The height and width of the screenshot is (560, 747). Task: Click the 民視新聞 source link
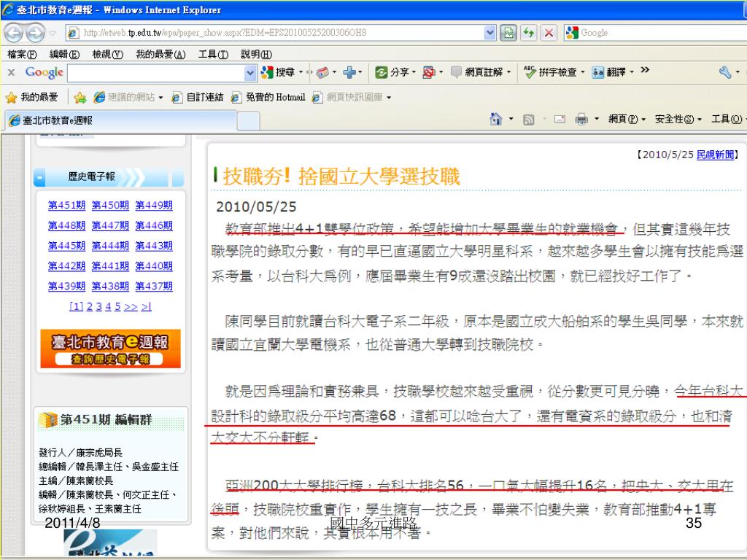pyautogui.click(x=715, y=155)
